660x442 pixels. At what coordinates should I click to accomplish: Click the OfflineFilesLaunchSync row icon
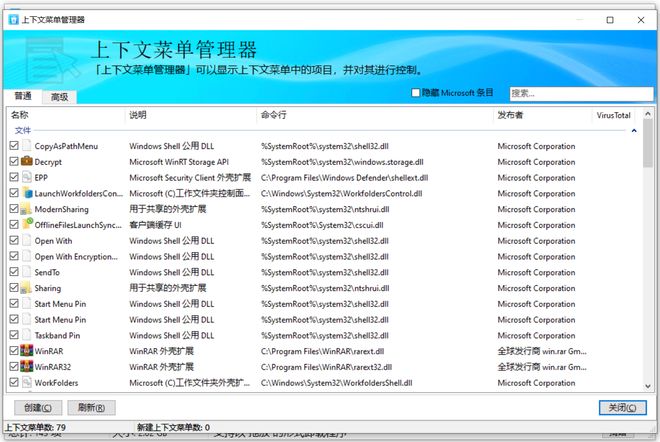pyautogui.click(x=27, y=224)
